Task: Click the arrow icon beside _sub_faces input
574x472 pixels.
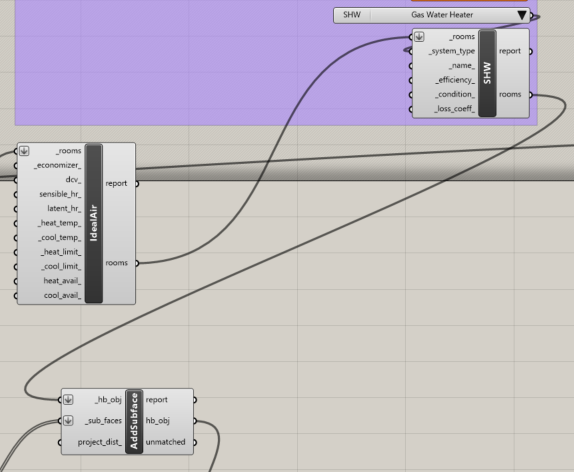Action: [x=68, y=420]
